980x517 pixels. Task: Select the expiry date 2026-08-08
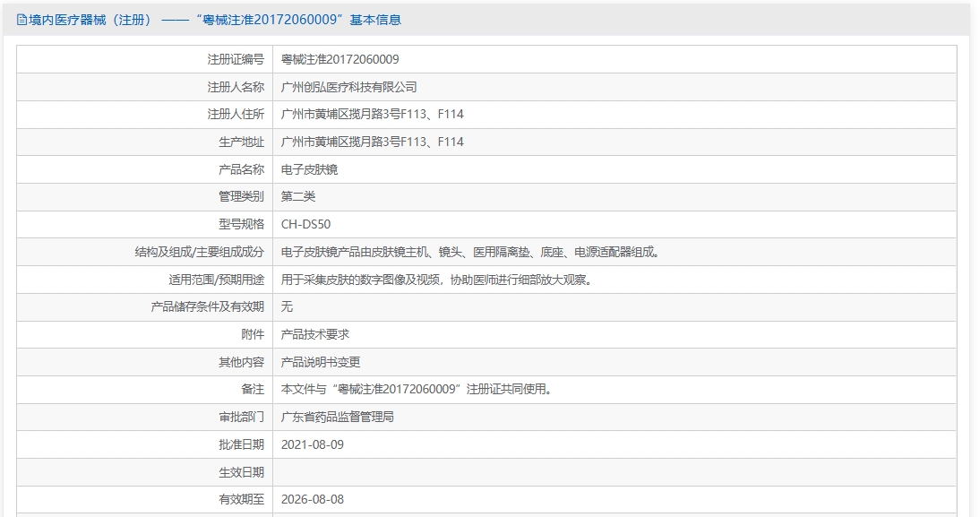pyautogui.click(x=313, y=499)
